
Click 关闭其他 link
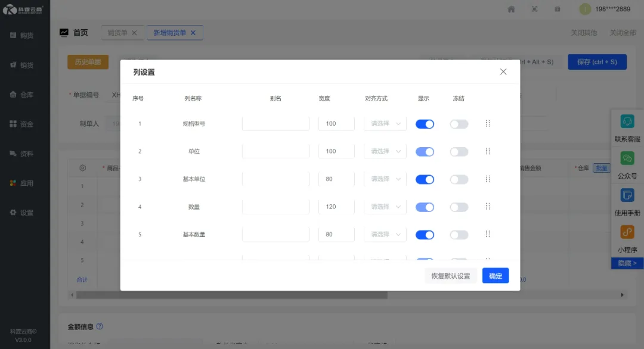(x=584, y=33)
